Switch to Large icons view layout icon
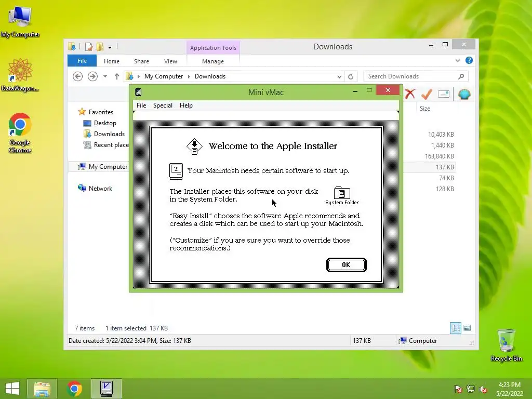The width and height of the screenshot is (532, 399). point(467,328)
